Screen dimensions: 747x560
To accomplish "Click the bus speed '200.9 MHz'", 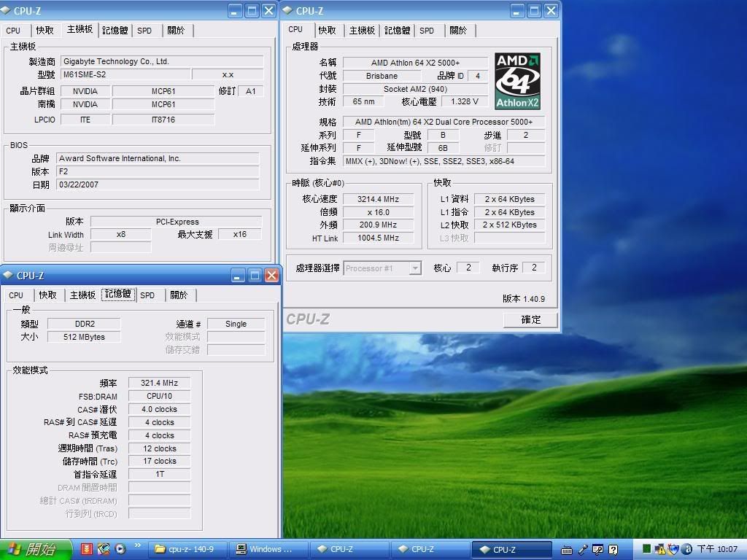I will click(x=379, y=225).
